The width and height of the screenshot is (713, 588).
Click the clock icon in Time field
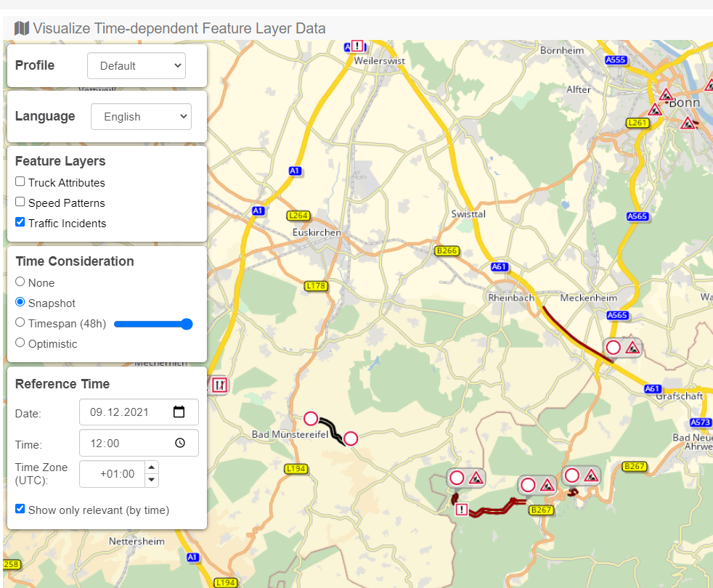click(180, 444)
